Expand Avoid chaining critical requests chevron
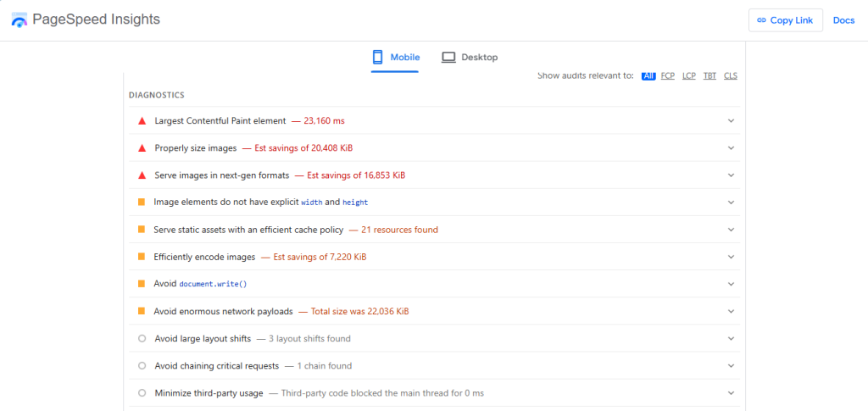Viewport: 868px width, 411px height. pos(731,365)
